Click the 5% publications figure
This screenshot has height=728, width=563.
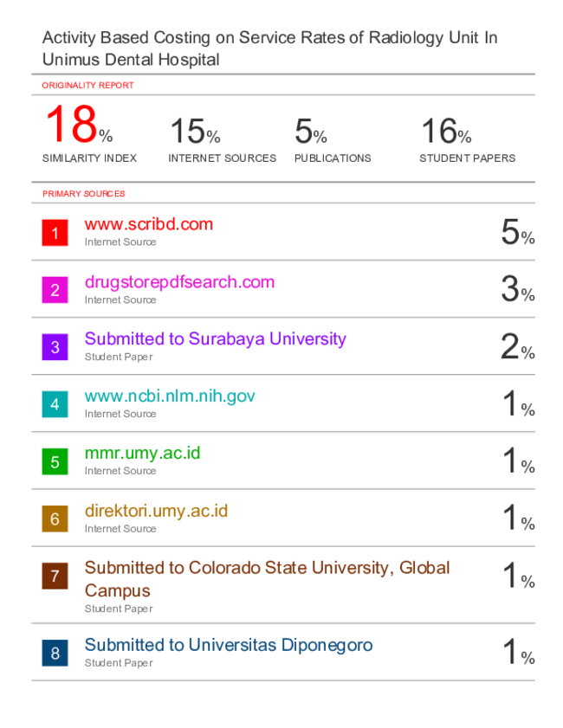[x=310, y=131]
